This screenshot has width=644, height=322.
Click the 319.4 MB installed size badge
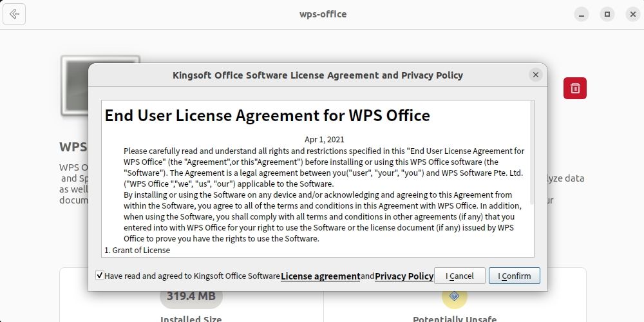click(191, 297)
